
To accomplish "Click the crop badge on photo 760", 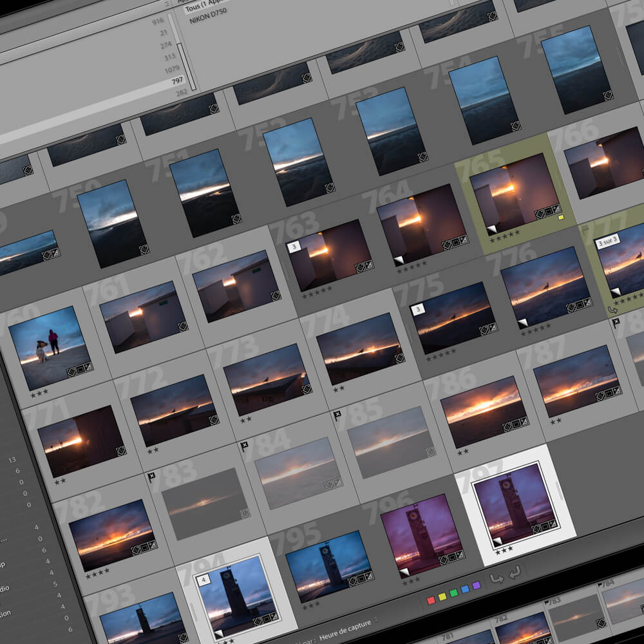I will coord(80,370).
